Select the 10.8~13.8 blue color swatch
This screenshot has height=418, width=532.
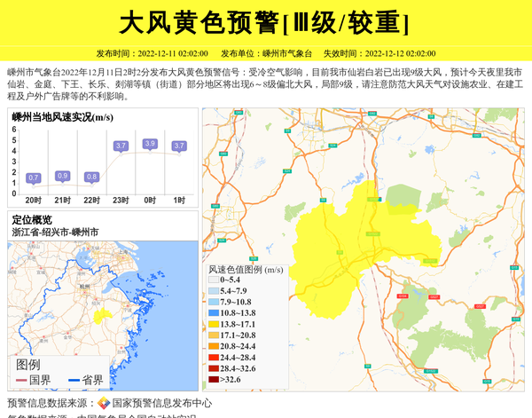(214, 313)
